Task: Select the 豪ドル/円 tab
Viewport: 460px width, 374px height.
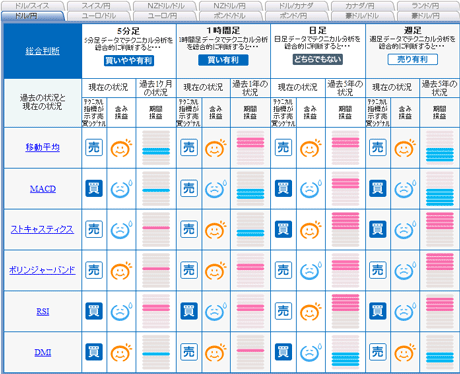Action: (427, 16)
